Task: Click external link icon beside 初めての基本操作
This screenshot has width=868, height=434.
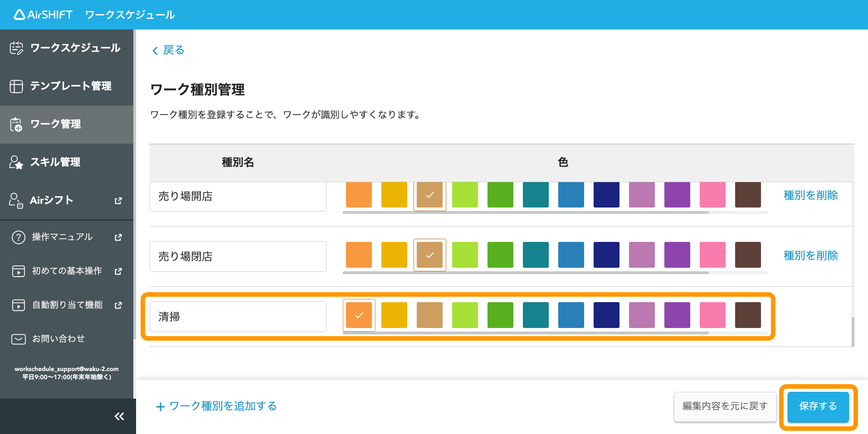Action: point(118,271)
